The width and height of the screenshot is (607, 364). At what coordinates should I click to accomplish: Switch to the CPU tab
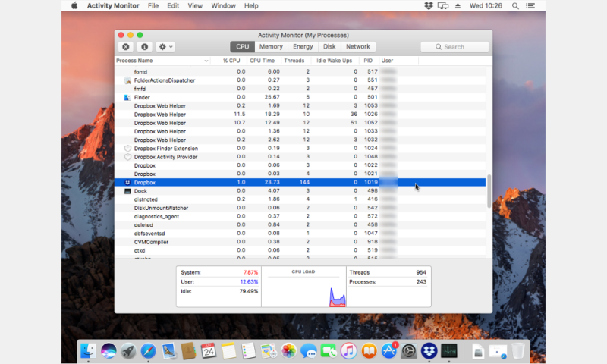click(242, 46)
